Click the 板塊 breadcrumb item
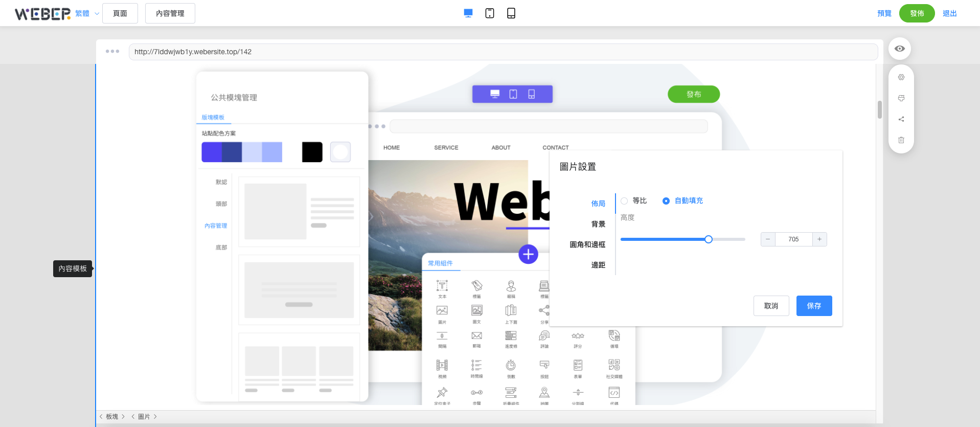This screenshot has height=427, width=980. (x=112, y=417)
